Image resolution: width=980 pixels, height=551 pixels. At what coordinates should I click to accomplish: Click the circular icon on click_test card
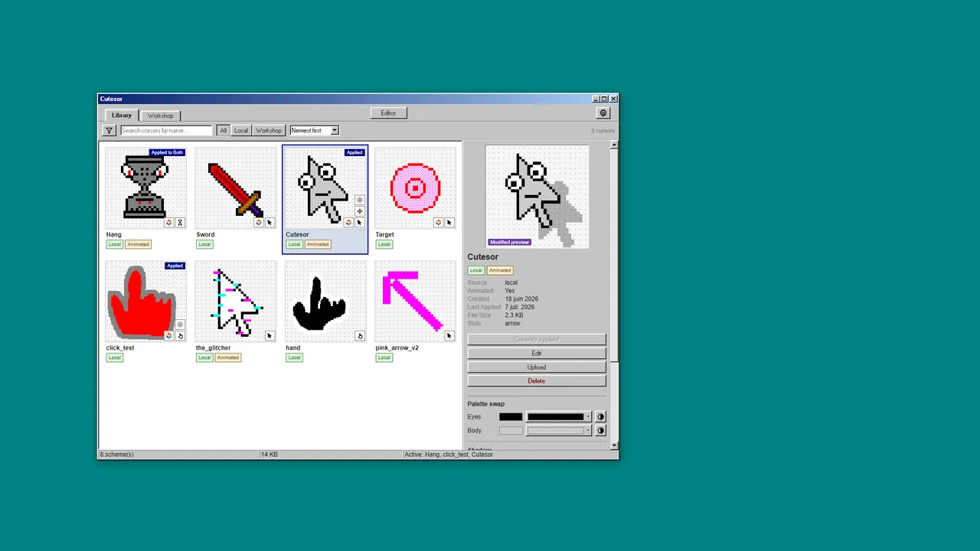tap(181, 324)
